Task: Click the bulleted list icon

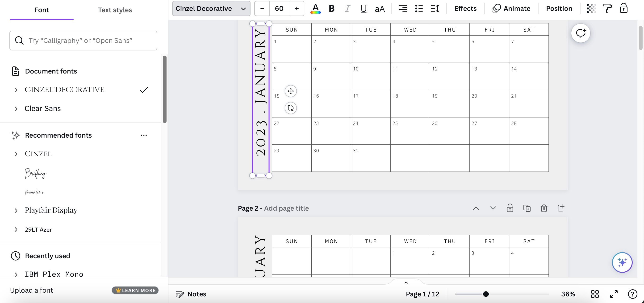Action: click(419, 9)
